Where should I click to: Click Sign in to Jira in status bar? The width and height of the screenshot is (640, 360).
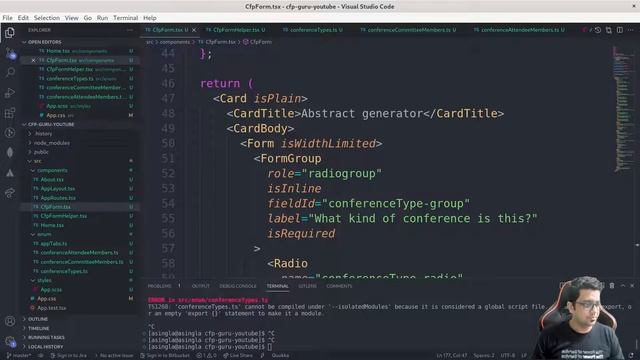click(68, 356)
